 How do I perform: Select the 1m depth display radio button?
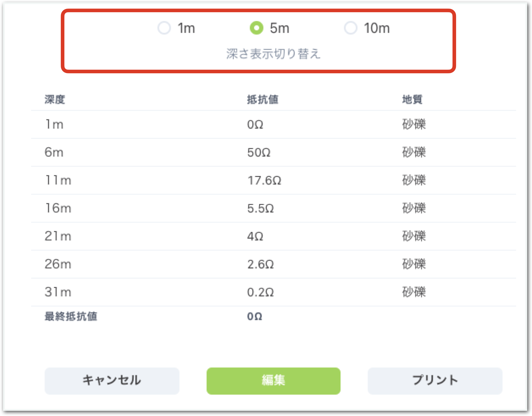pyautogui.click(x=164, y=28)
